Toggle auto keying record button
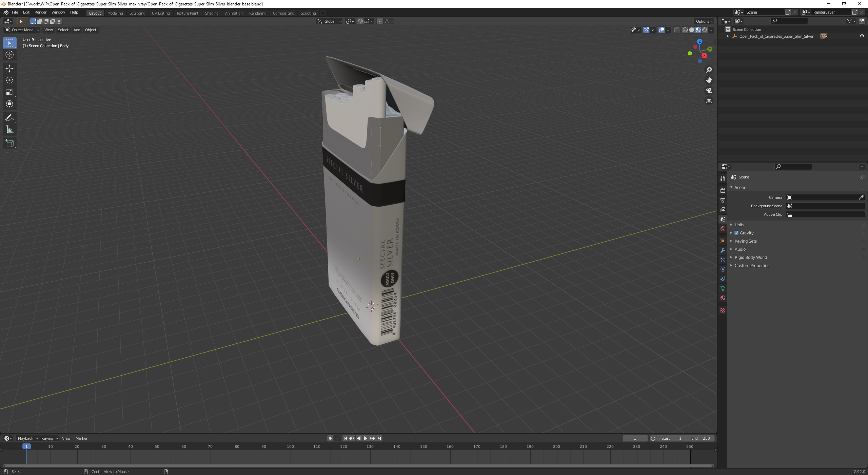Viewport: 868px width, 475px height. pos(330,438)
